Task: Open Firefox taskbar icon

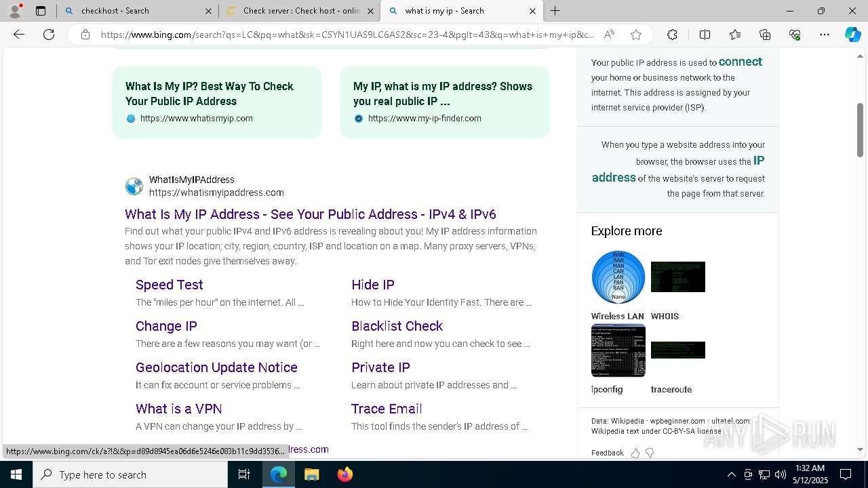Action: (344, 474)
